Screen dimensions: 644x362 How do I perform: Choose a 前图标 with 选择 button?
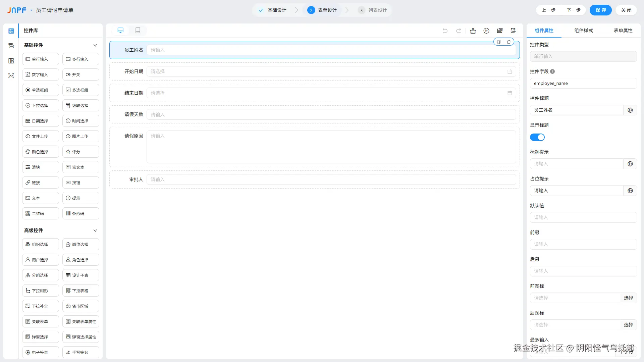pos(629,298)
